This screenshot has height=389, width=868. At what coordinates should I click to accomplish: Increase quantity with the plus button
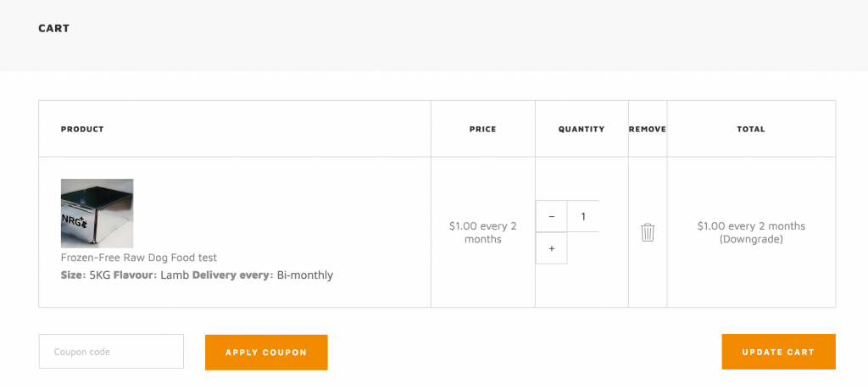point(551,248)
